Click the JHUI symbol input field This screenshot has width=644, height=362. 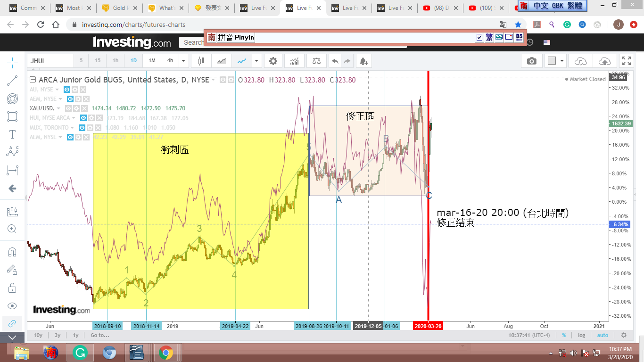pyautogui.click(x=50, y=61)
